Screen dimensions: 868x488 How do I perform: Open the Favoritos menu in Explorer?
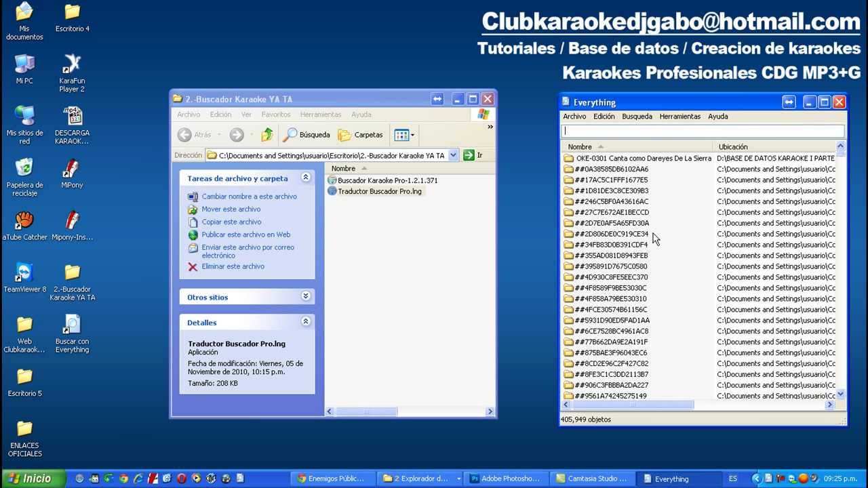276,115
